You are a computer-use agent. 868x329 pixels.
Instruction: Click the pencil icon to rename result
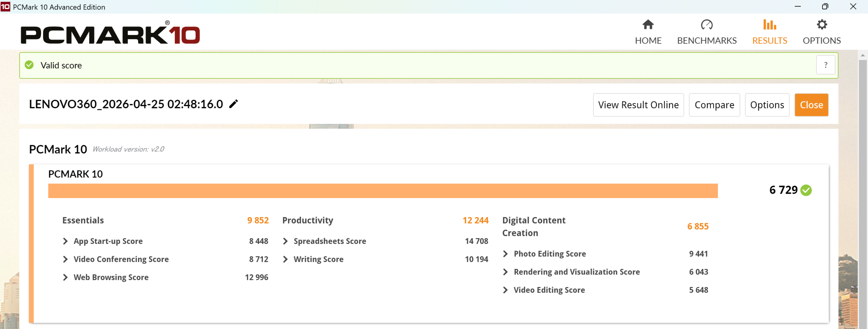pyautogui.click(x=234, y=104)
